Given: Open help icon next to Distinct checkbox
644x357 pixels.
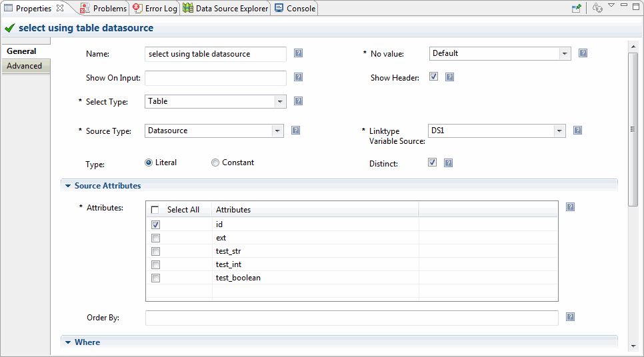Looking at the screenshot, I should (449, 163).
